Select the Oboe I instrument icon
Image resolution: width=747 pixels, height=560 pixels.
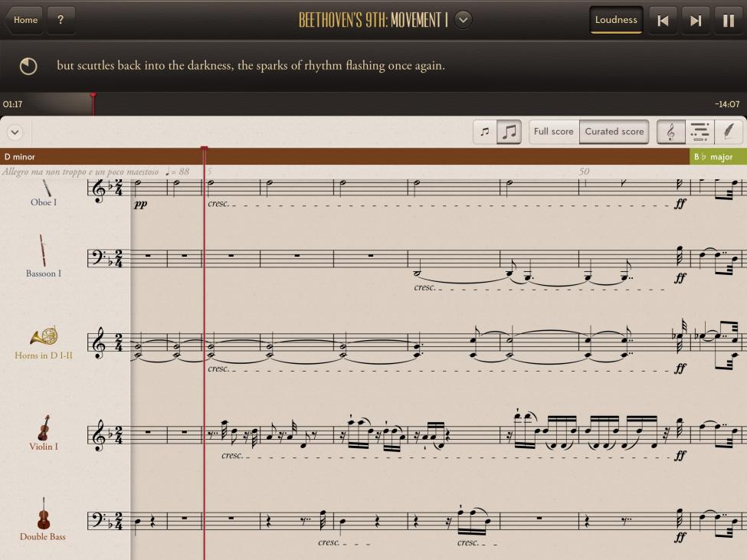[47, 187]
